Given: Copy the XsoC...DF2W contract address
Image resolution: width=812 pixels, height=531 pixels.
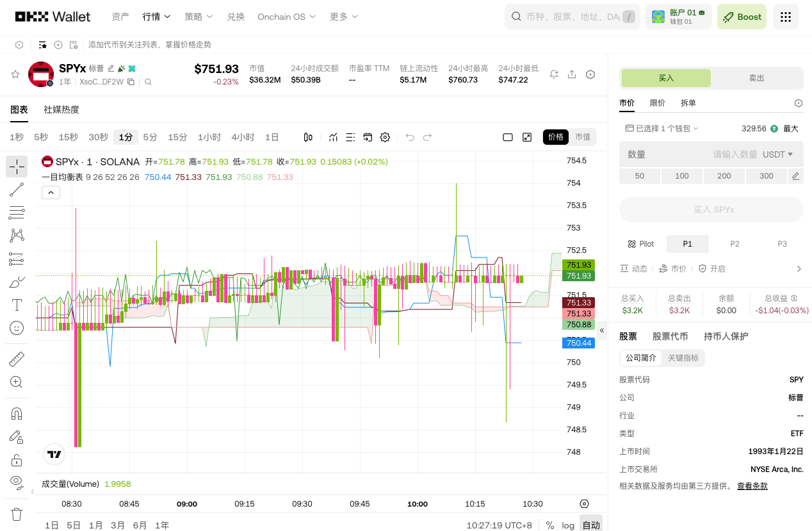Looking at the screenshot, I should [131, 82].
